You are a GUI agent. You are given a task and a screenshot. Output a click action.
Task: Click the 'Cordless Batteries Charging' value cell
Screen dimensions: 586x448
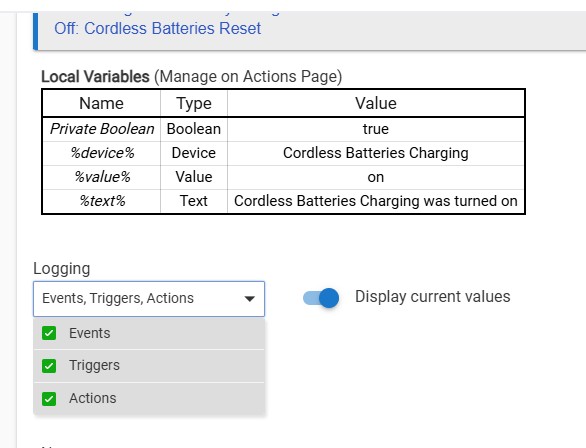(x=376, y=153)
